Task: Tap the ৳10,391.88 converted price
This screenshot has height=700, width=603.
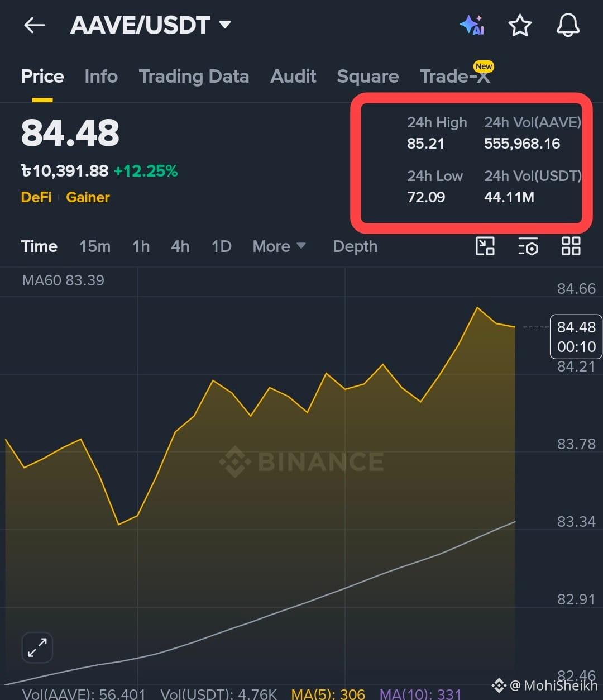Action: pyautogui.click(x=65, y=171)
